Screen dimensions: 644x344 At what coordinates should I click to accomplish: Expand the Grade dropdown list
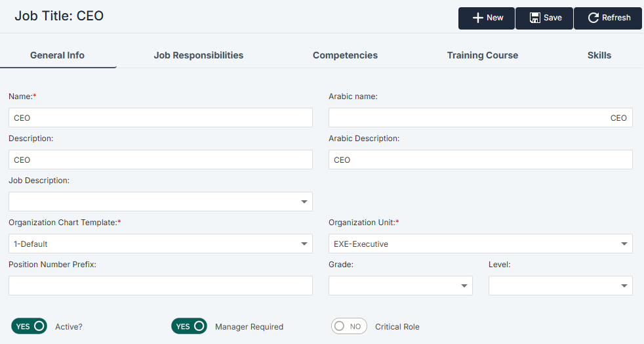[464, 286]
